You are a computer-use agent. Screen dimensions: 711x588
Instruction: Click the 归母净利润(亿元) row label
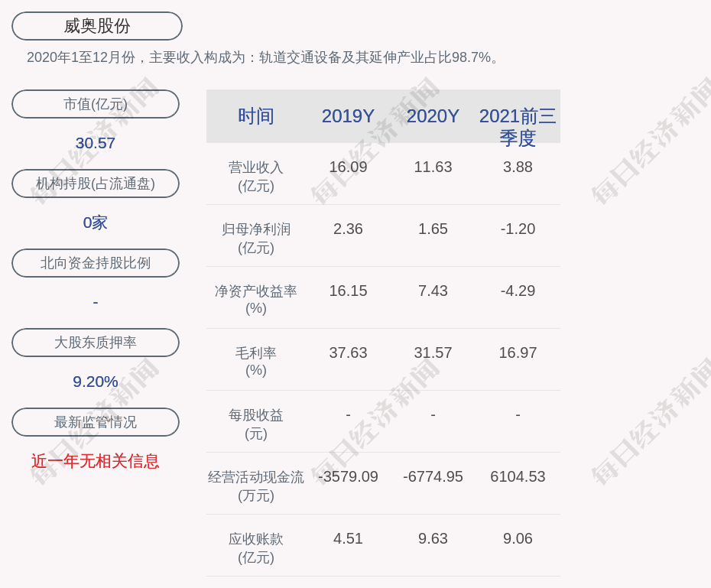tap(256, 239)
